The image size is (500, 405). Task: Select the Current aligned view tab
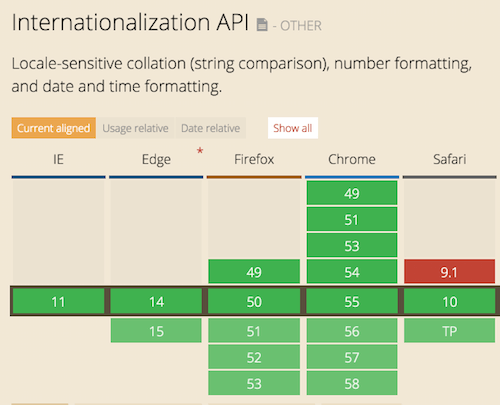[54, 128]
